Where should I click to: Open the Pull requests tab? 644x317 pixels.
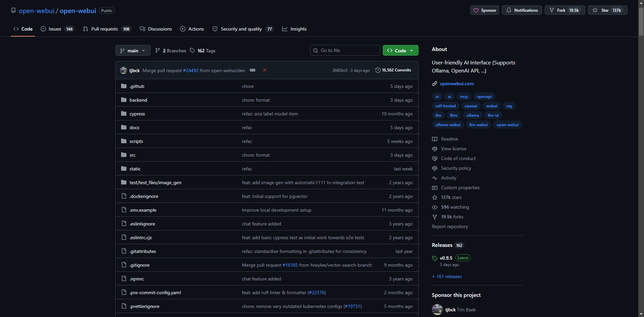(107, 29)
